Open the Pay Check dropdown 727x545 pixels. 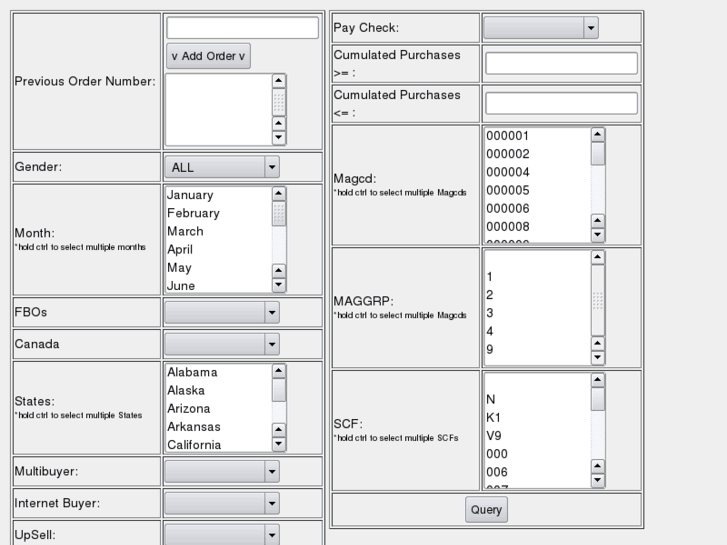(x=541, y=28)
